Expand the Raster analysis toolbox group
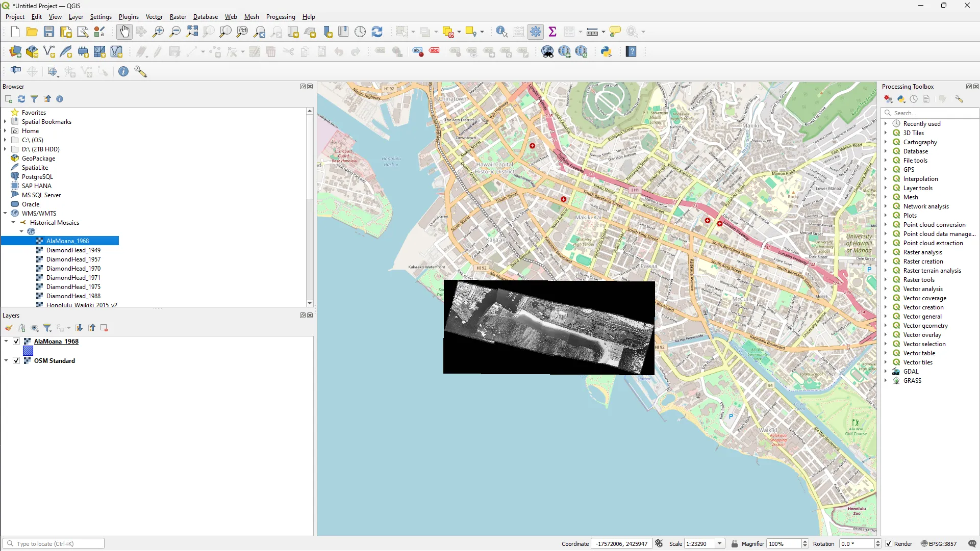This screenshot has height=551, width=980. (x=886, y=252)
